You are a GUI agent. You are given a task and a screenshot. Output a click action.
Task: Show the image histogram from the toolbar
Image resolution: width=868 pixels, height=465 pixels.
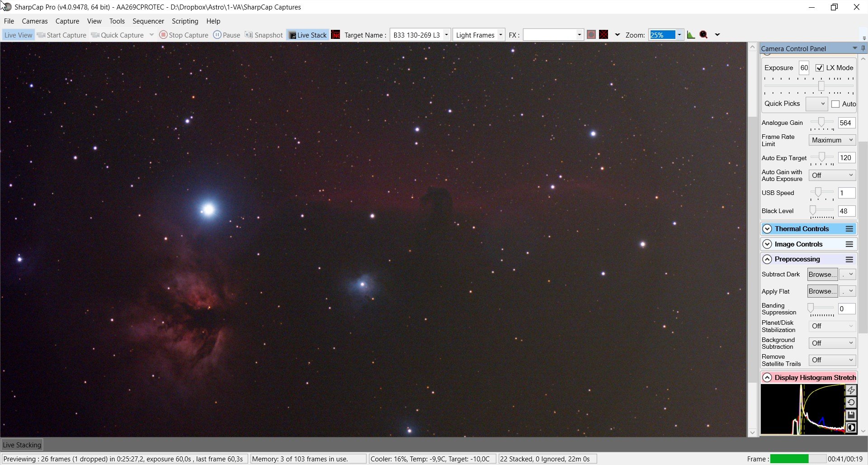[691, 35]
